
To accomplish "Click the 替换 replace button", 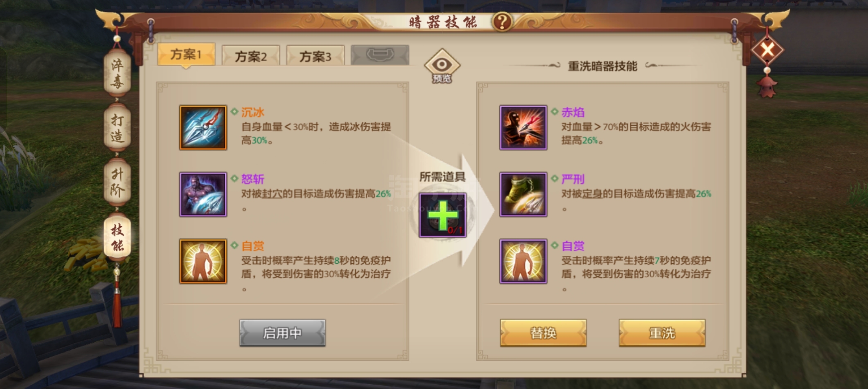I will [543, 333].
